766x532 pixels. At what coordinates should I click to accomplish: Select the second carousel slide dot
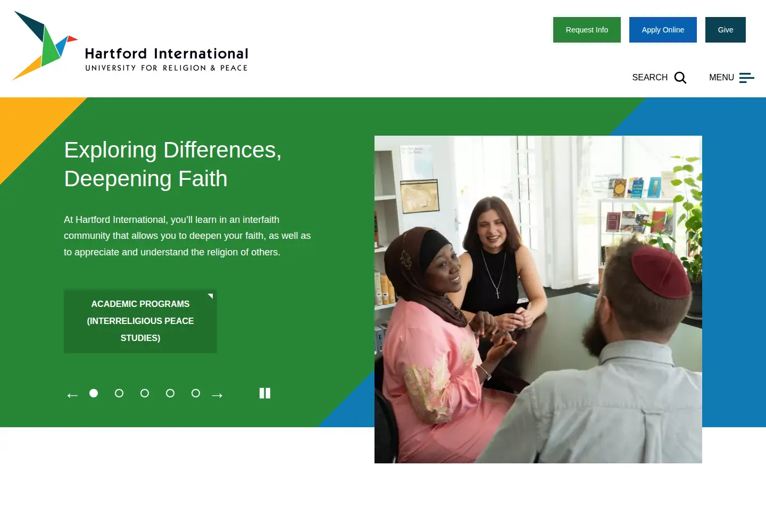click(x=119, y=393)
